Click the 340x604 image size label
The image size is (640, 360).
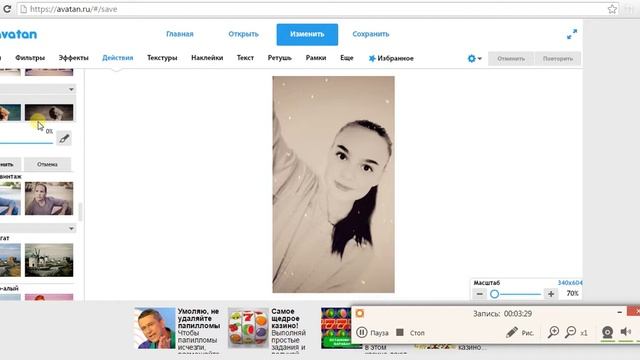(x=570, y=283)
